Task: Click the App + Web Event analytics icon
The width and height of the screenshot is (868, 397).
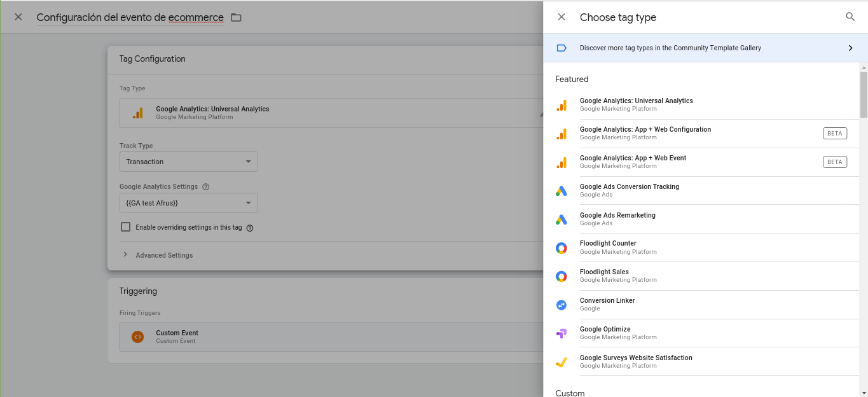Action: click(561, 163)
